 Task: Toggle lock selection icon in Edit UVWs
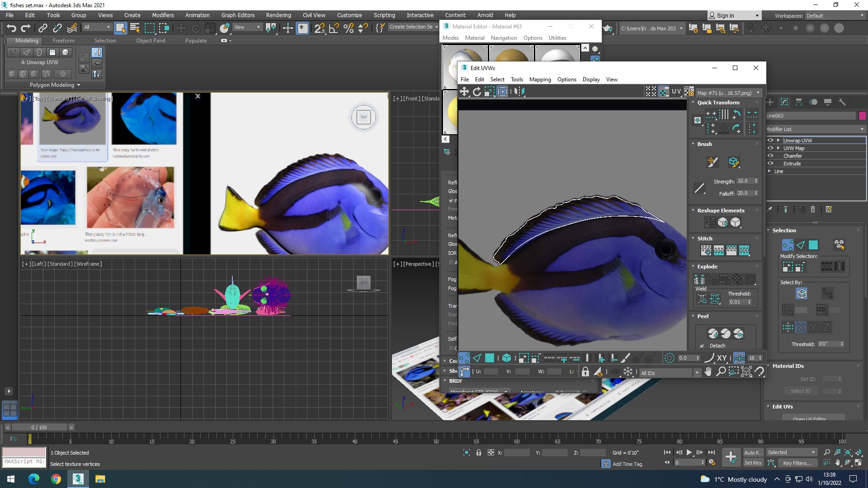pos(585,372)
